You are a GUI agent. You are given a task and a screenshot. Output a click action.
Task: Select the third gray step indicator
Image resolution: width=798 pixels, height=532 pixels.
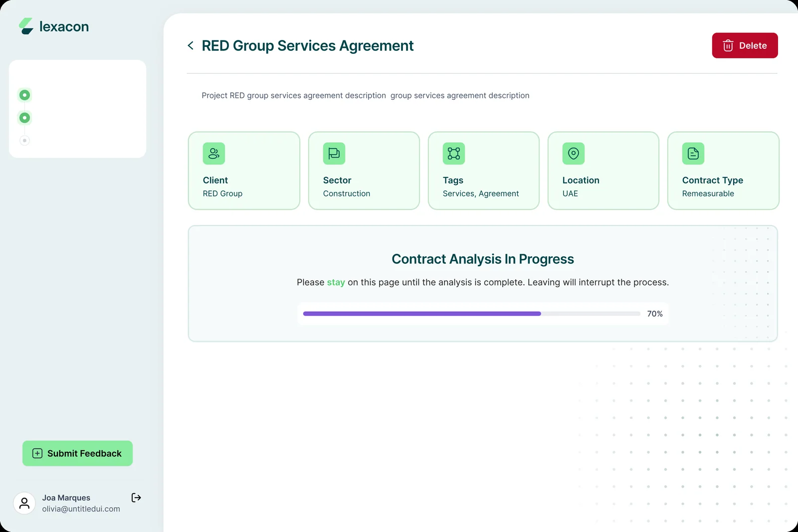[24, 141]
